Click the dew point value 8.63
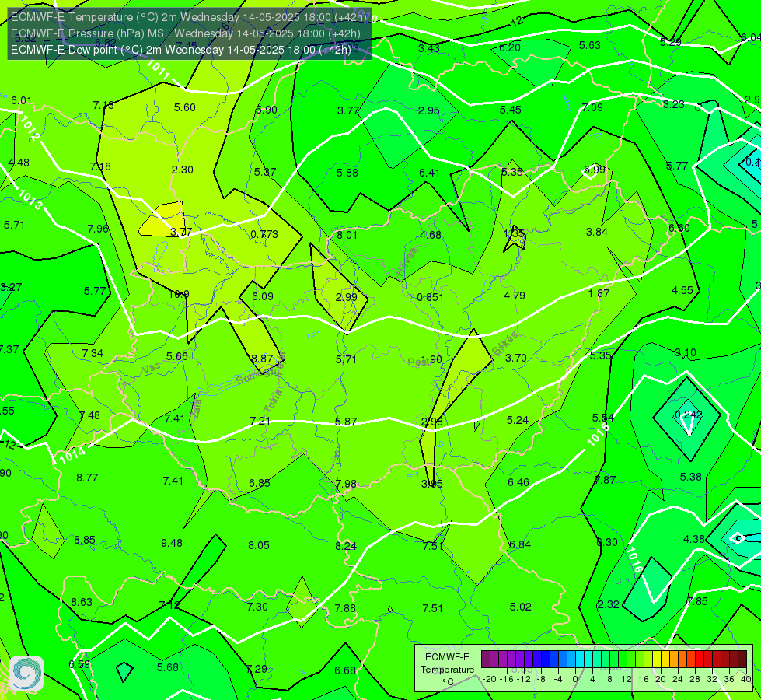The image size is (761, 700). (82, 602)
